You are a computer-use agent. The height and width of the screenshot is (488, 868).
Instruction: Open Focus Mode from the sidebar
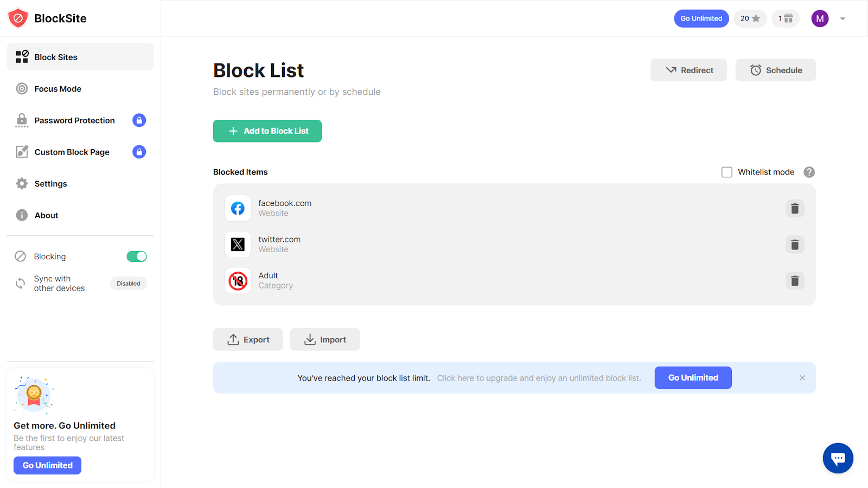[x=58, y=89]
